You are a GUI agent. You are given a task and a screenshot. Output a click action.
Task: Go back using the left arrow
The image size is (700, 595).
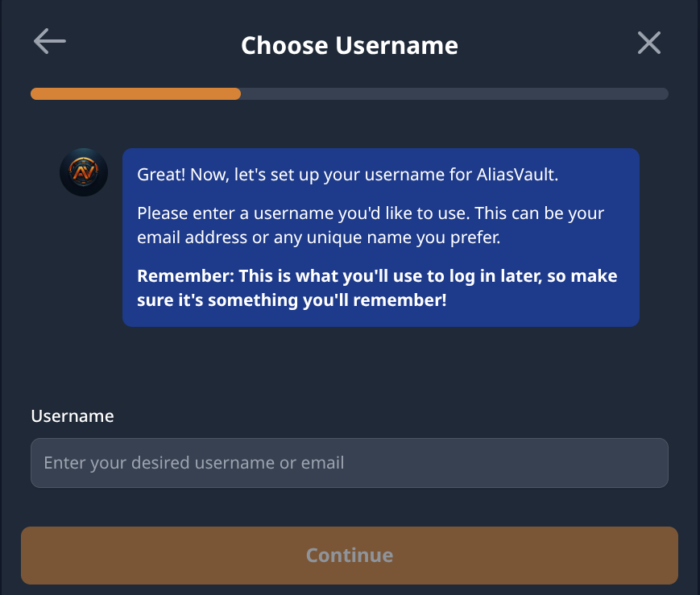pyautogui.click(x=49, y=42)
